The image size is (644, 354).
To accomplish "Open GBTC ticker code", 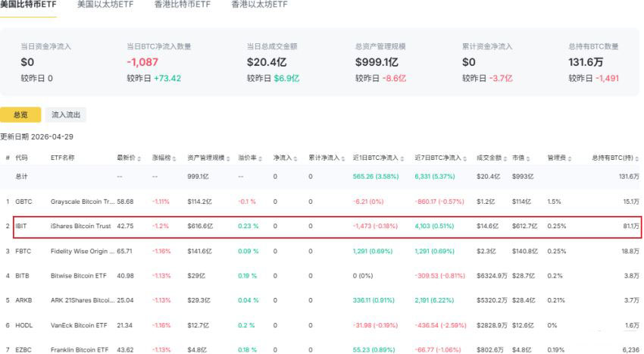I will [23, 202].
